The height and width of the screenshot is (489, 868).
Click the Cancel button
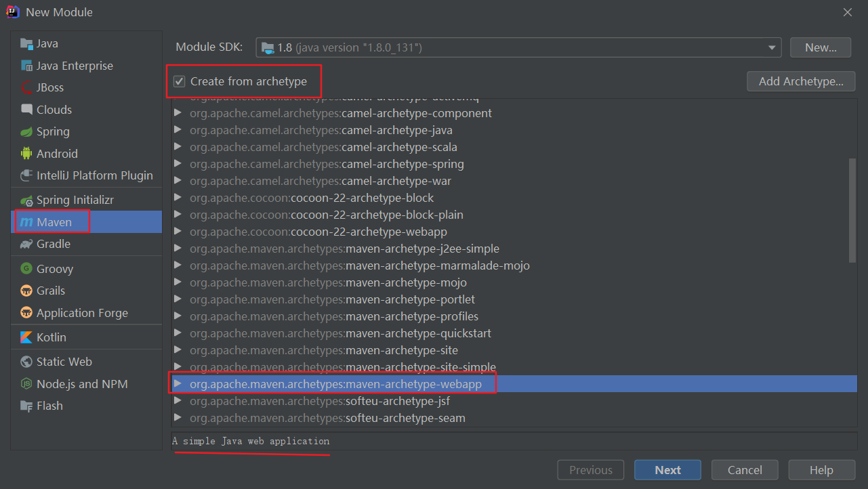[x=745, y=470]
